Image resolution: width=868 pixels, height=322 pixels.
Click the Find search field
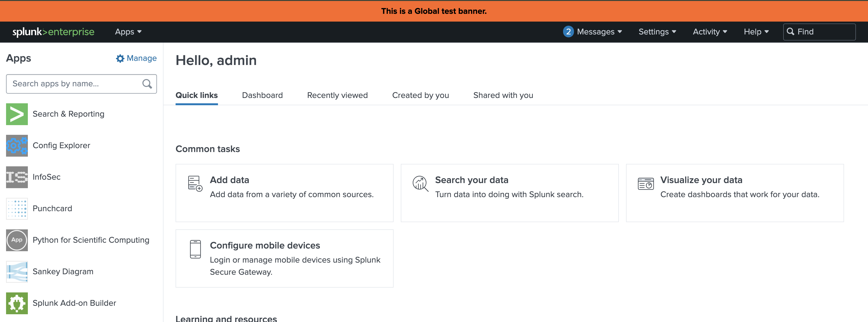click(x=819, y=32)
